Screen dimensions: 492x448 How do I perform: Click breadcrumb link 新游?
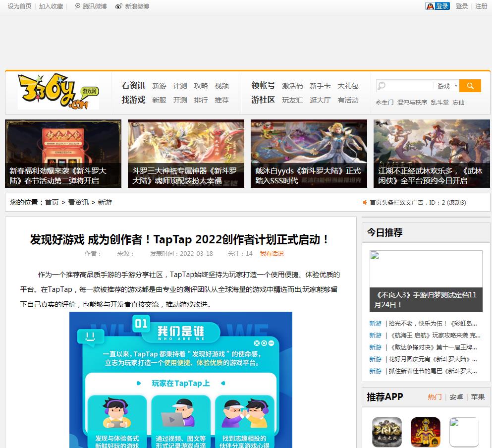pos(105,202)
